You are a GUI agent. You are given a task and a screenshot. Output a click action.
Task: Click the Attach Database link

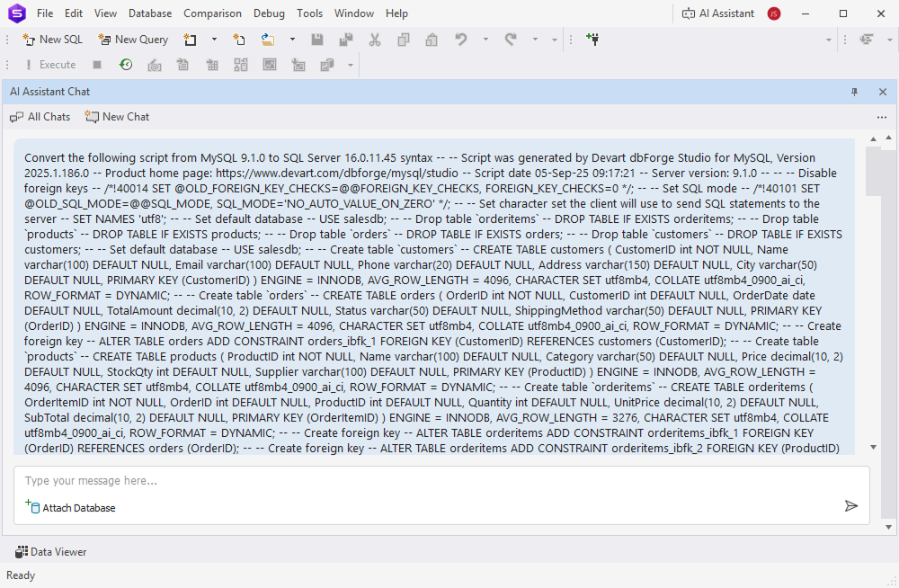(70, 507)
